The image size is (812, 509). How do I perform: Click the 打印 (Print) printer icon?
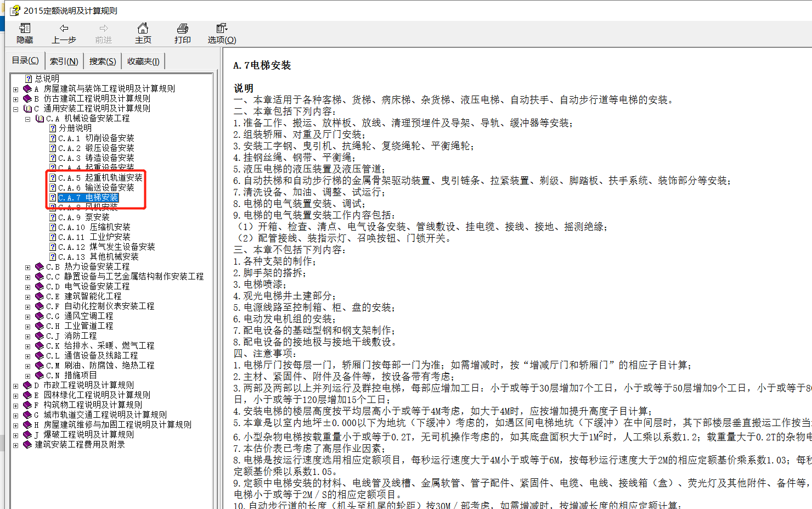(x=183, y=28)
